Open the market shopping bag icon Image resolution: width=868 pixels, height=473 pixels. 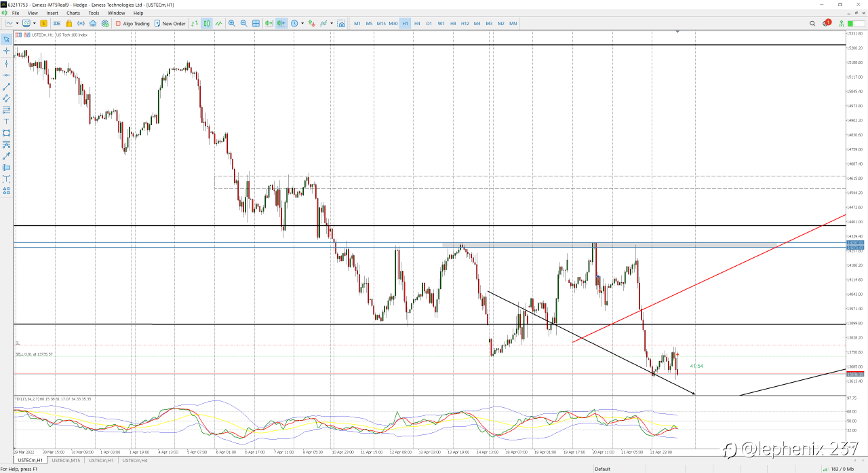pyautogui.click(x=68, y=23)
